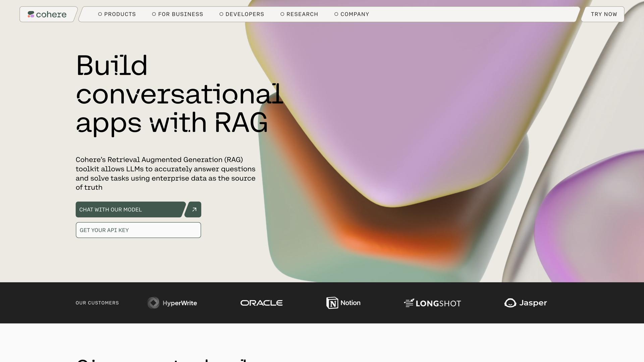
Task: Expand the For Business menu
Action: [x=180, y=14]
